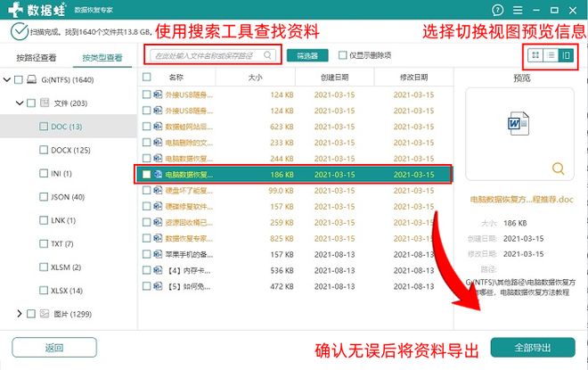Enable 仅显示删除项 checkbox
Screen dimensions: 588x370
click(x=342, y=55)
